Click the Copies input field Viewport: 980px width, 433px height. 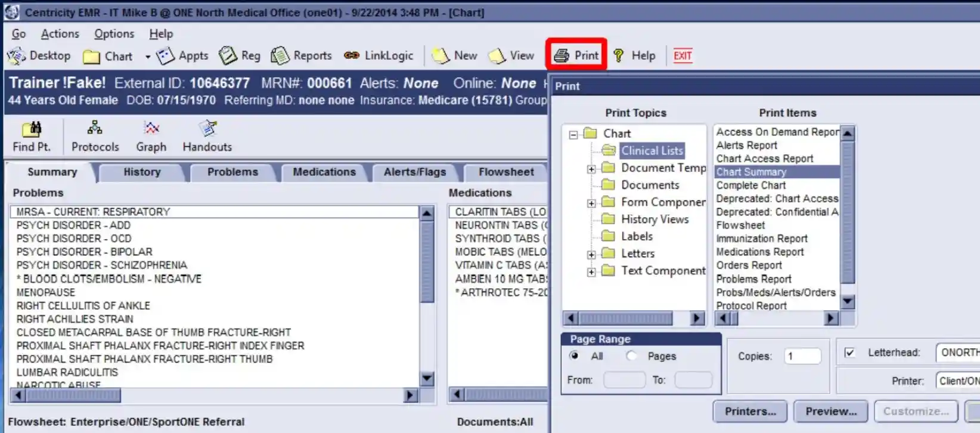click(802, 356)
